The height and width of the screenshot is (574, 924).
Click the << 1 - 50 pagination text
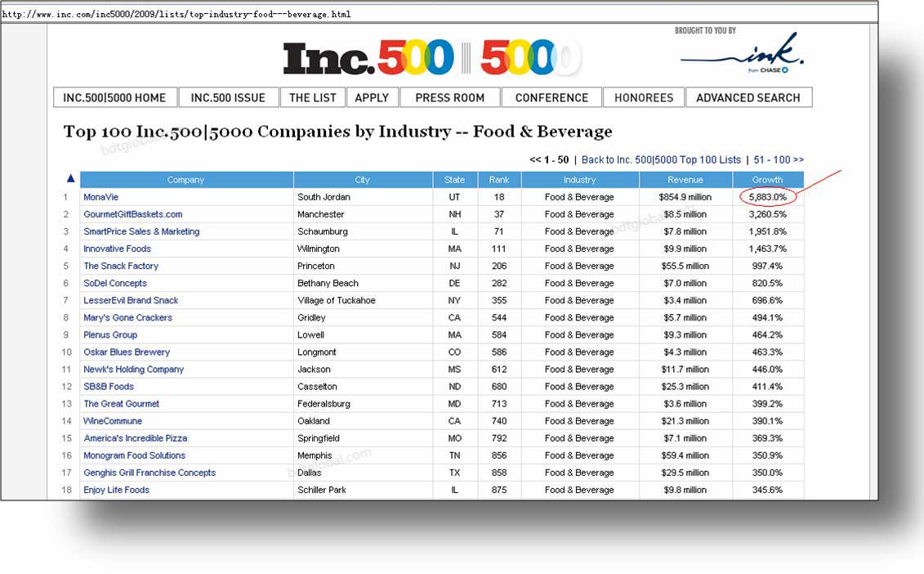549,160
